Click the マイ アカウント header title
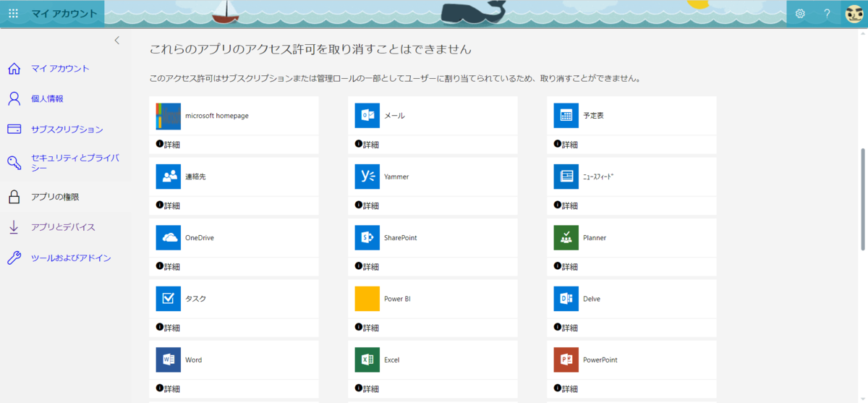 (64, 14)
